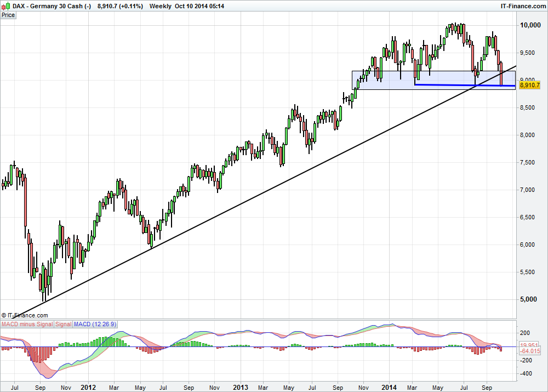Click the 7,000 price axis label
This screenshot has height=392, width=548.
click(527, 190)
